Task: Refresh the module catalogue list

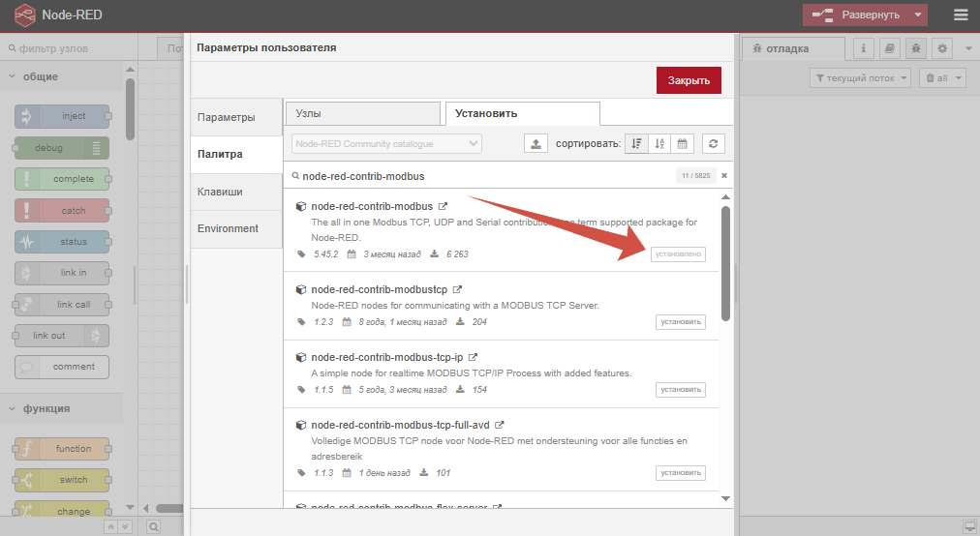Action: coord(713,143)
